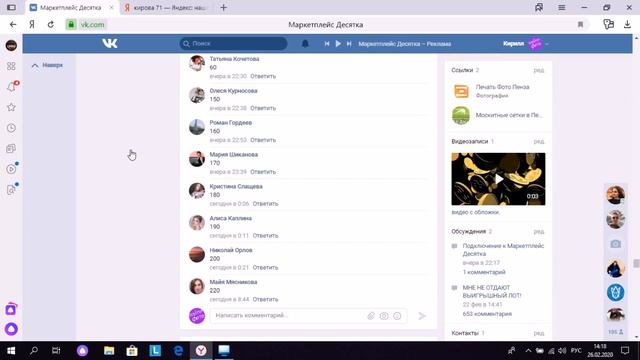Open Alice assistant in browser sidebar
640x360 pixels.
[x=11, y=329]
